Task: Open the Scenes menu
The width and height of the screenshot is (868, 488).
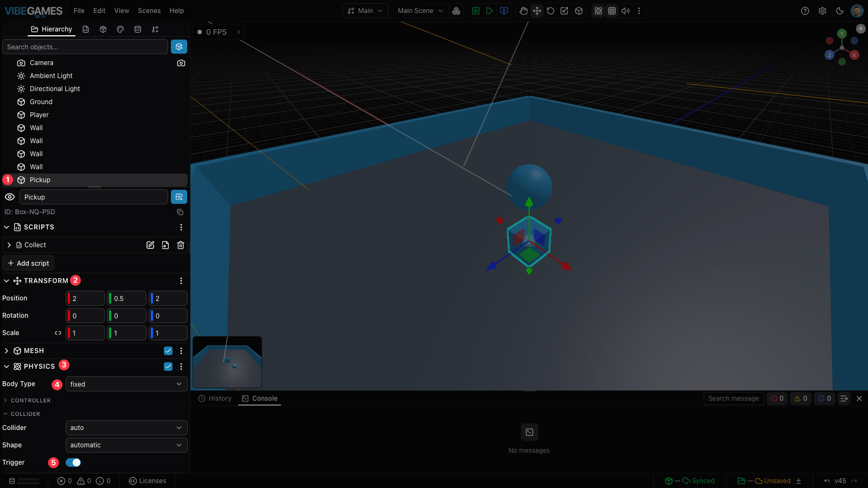Action: coord(149,11)
